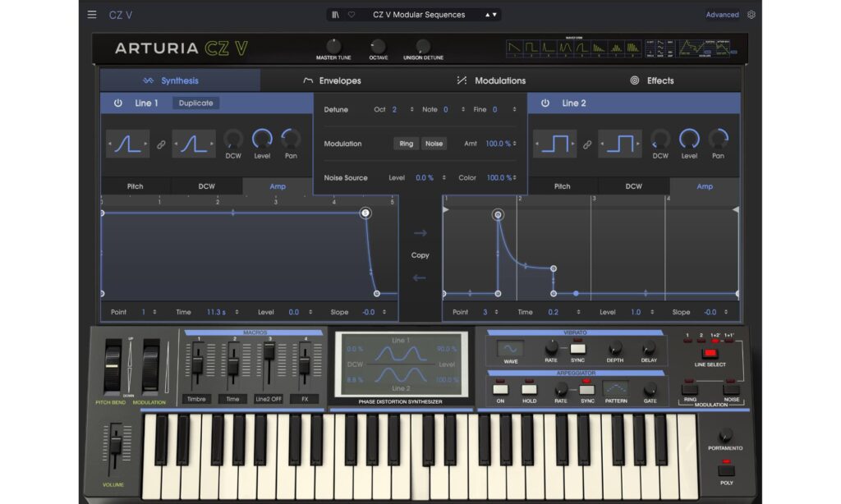
Task: Toggle the arpeggiator Sync switch
Action: coord(586,389)
